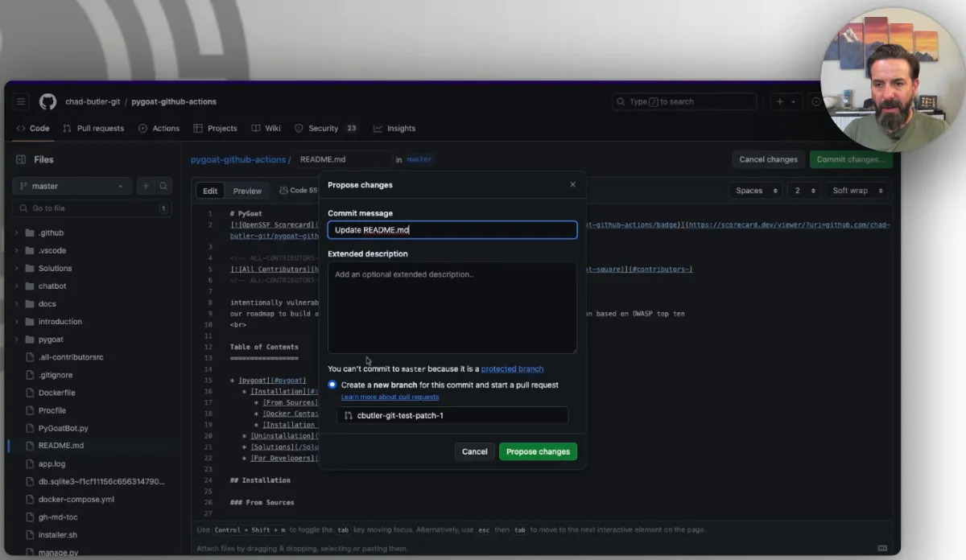Expand the chatbot folder chevron
This screenshot has height=560, width=966.
(17, 286)
